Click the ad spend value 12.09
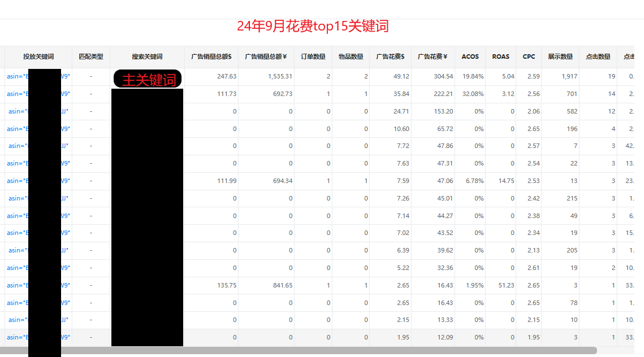Screen dimensions: 644x357 (x=445, y=337)
